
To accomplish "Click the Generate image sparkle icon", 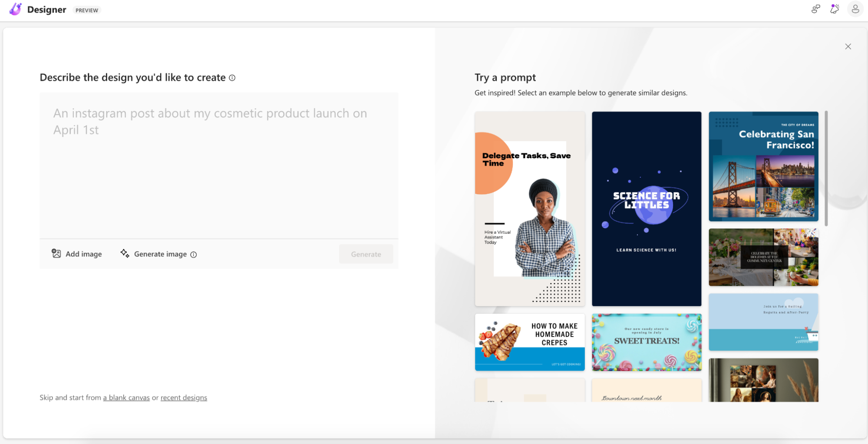I will tap(125, 253).
